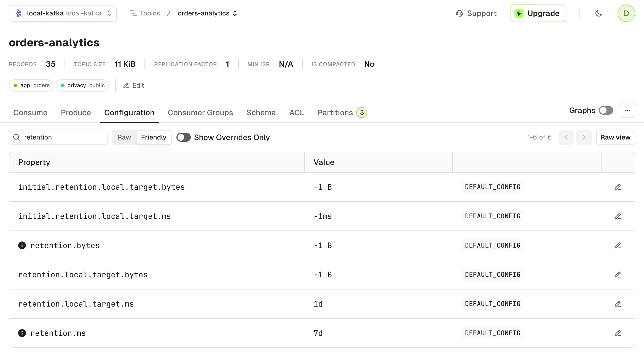Viewport: 644px width, 354px height.
Task: Edit initial.retention.local.target.ms with pencil icon
Action: coord(618,216)
